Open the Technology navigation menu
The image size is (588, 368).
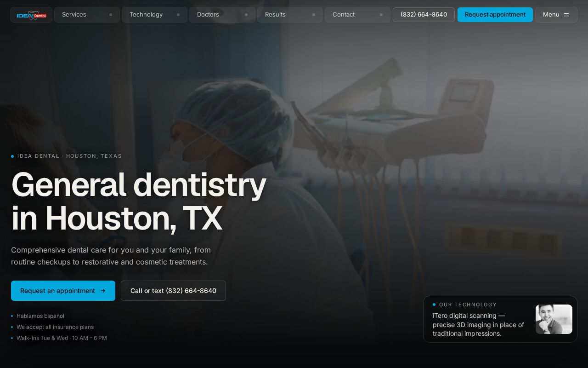click(x=154, y=15)
